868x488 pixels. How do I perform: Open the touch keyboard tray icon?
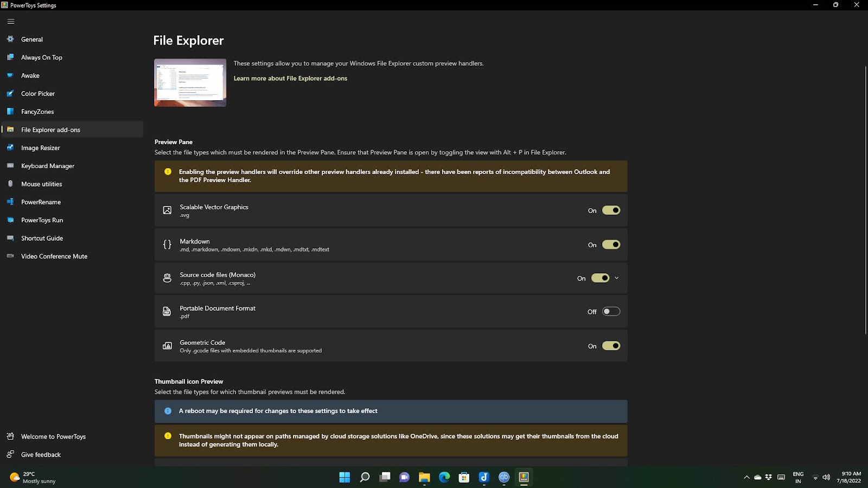tap(781, 477)
